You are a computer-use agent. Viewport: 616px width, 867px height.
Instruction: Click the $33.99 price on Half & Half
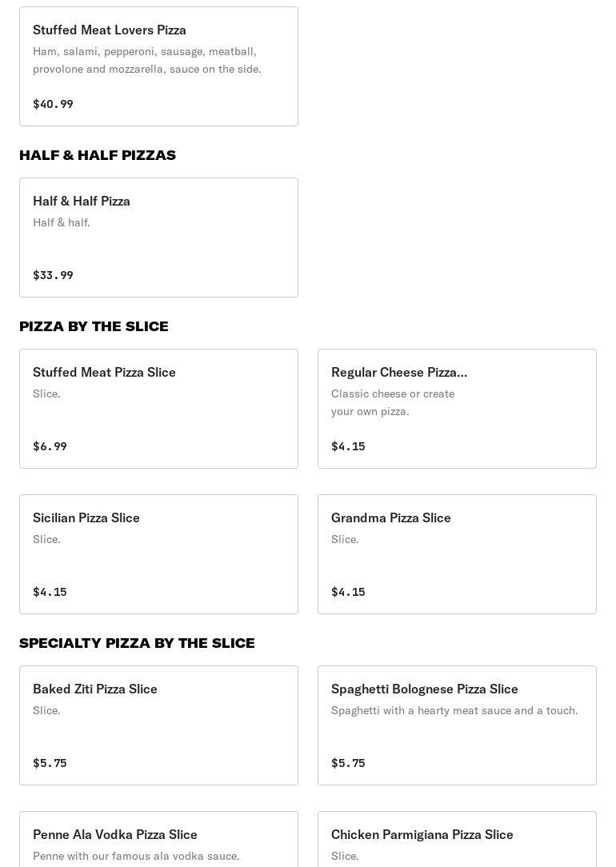53,275
